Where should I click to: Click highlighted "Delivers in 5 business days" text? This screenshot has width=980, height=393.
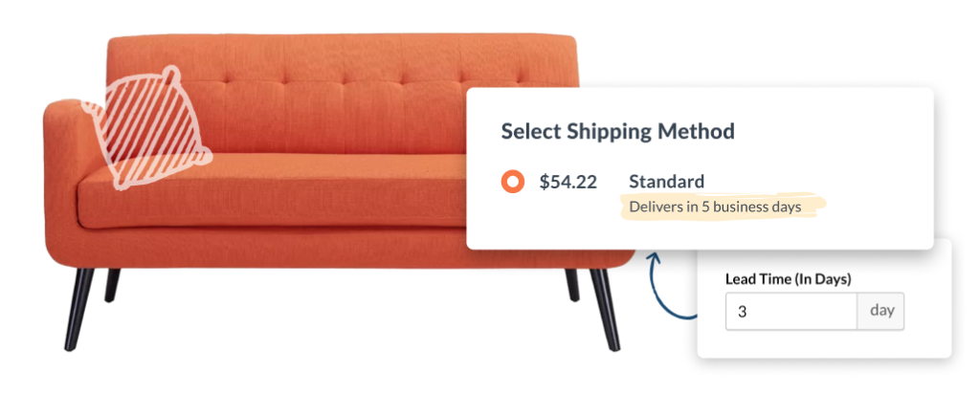(715, 207)
